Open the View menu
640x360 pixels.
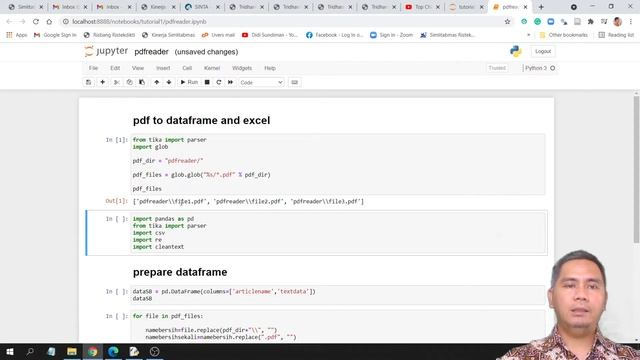click(138, 68)
